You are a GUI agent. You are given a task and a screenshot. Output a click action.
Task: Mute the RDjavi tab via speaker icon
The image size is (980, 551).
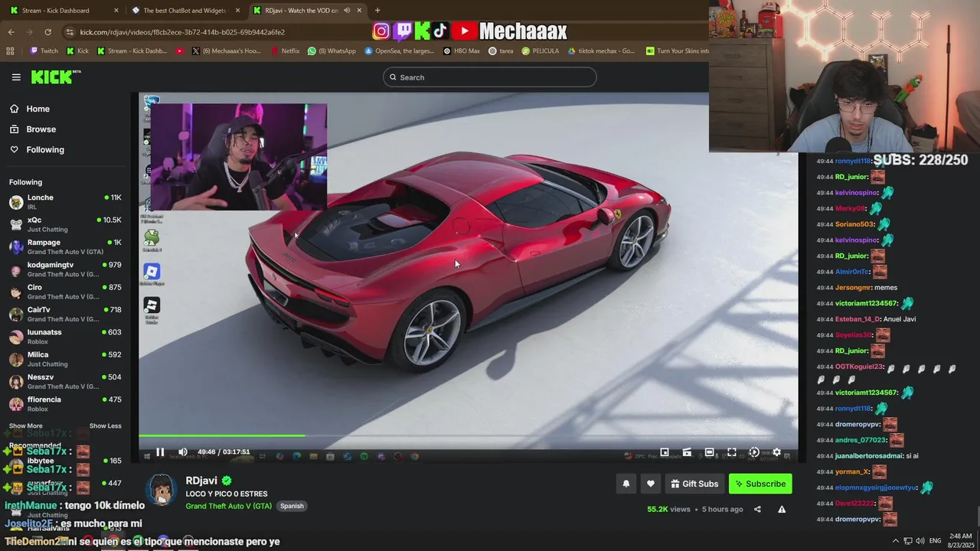click(347, 11)
